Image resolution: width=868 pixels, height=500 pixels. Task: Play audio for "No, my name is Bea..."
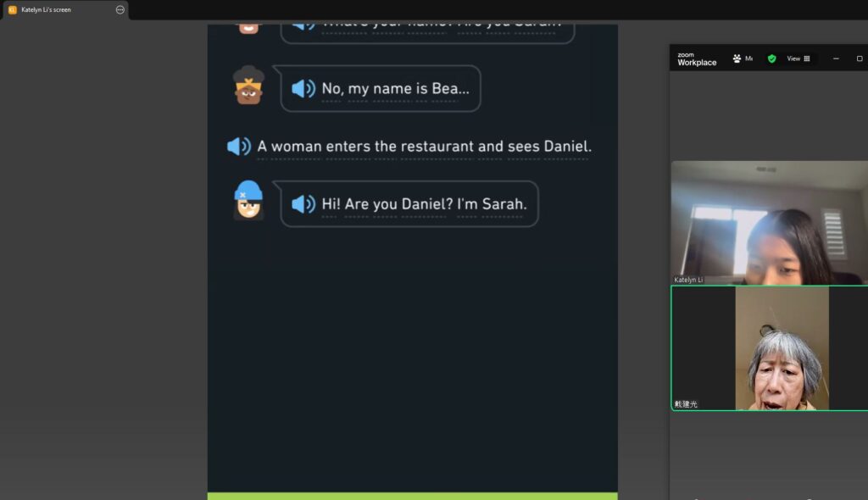point(303,89)
